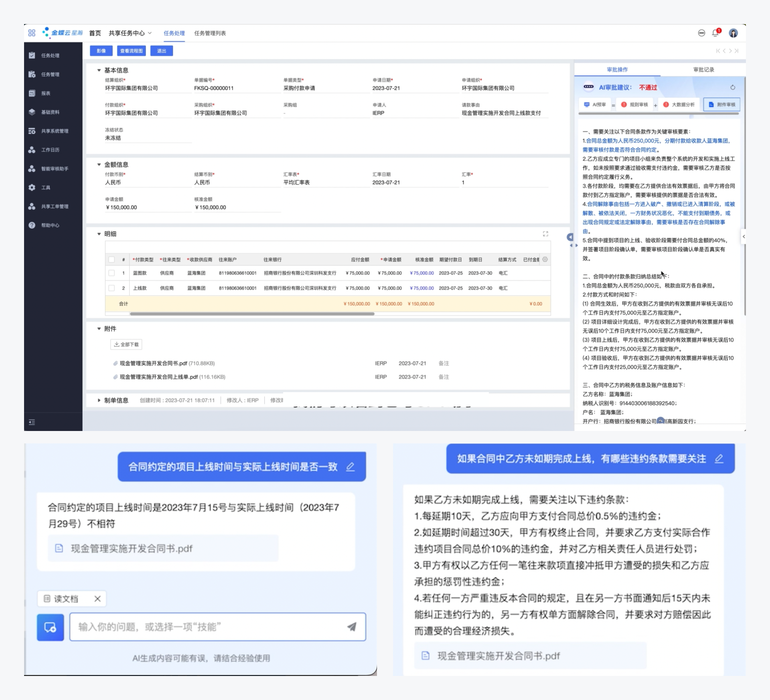Click the refresh icon beside AI审批建议
Screen dimensions: 770x700
733,87
